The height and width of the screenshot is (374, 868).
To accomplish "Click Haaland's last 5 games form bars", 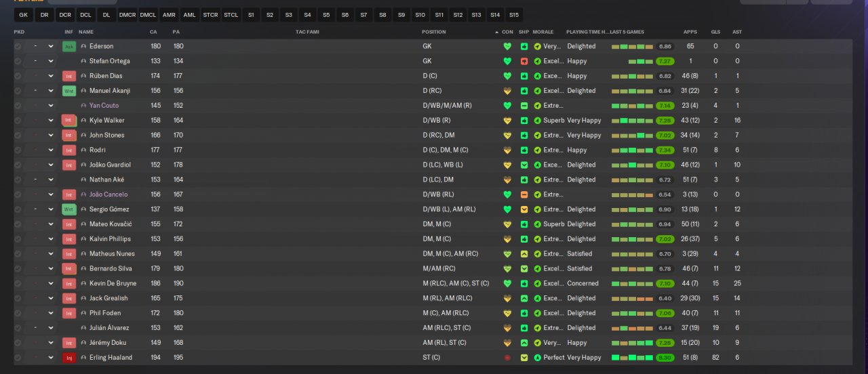I will [632, 358].
